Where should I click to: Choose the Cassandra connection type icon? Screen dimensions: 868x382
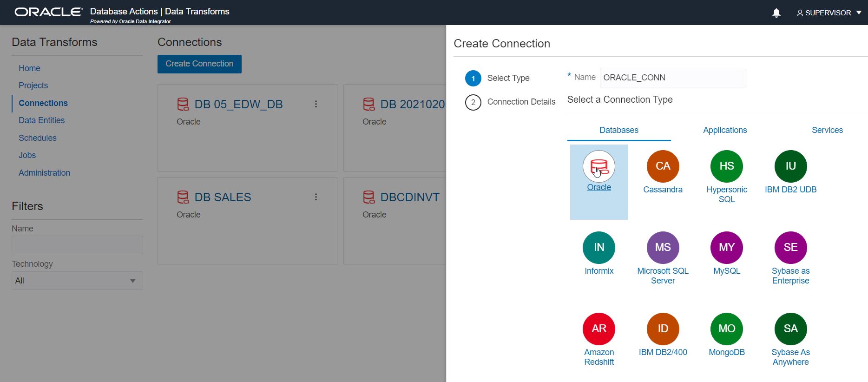tap(663, 166)
